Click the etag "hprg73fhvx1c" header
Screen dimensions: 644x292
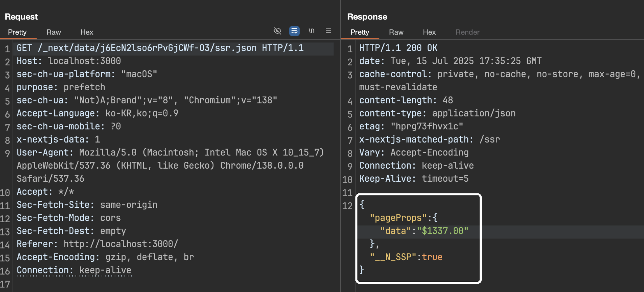pyautogui.click(x=411, y=127)
